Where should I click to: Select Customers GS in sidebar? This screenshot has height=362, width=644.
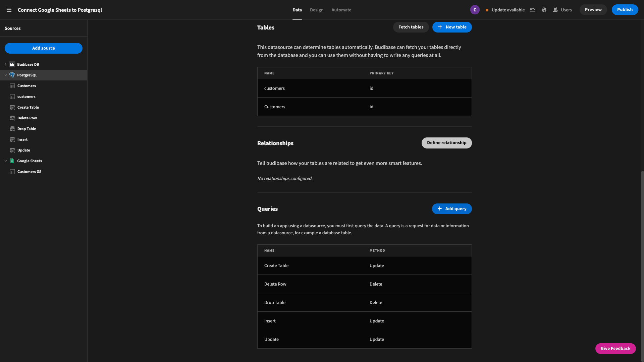click(44, 172)
